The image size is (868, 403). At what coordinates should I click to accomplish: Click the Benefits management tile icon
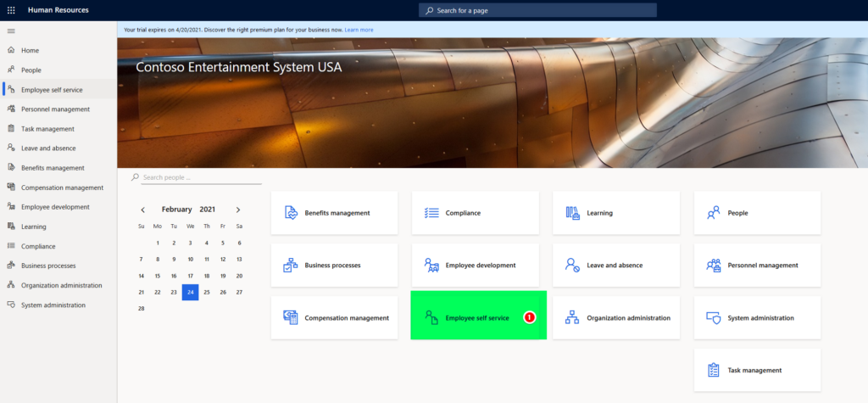tap(290, 213)
